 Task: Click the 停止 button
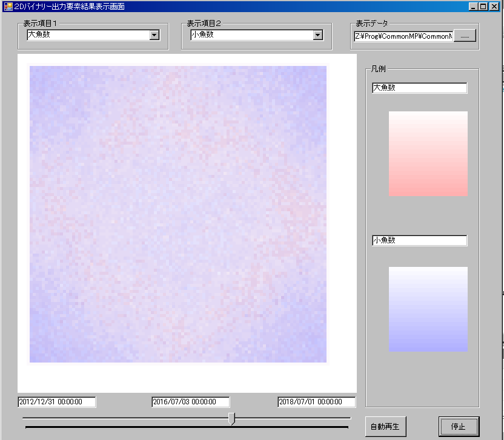[x=459, y=427]
